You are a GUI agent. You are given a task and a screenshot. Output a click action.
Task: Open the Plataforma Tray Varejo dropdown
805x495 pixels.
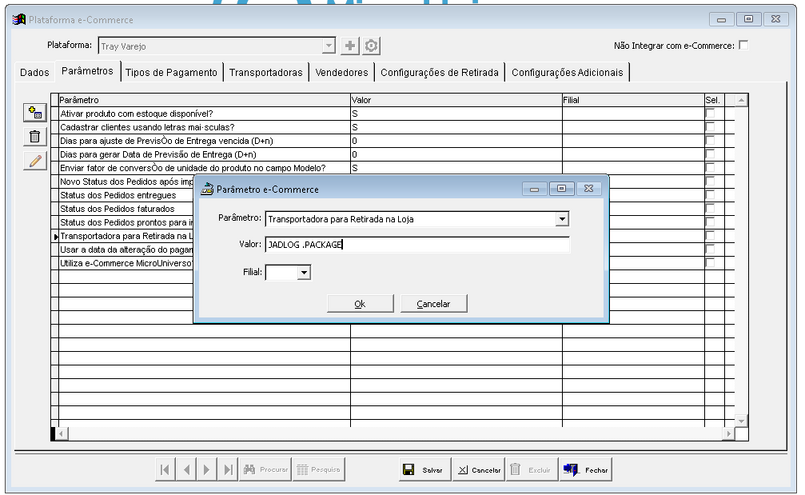coord(329,46)
